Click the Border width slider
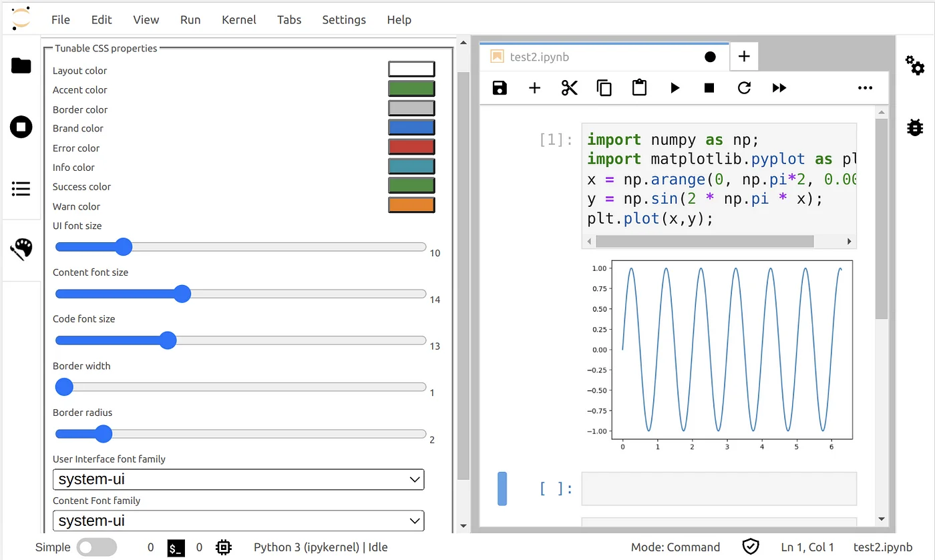This screenshot has width=935, height=560. tap(240, 387)
